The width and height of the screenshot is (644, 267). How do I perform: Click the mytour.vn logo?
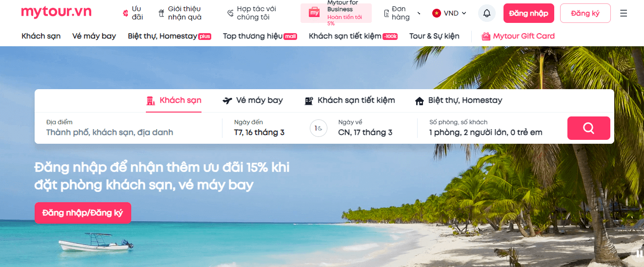pyautogui.click(x=57, y=12)
